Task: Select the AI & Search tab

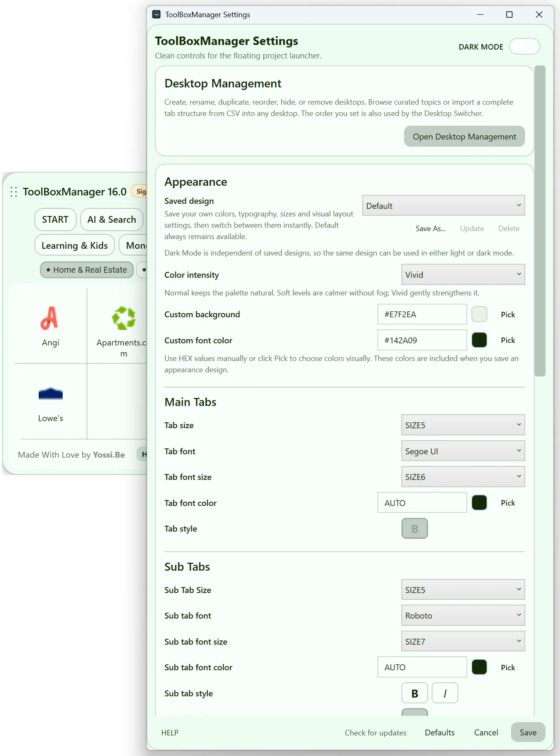Action: pyautogui.click(x=111, y=219)
